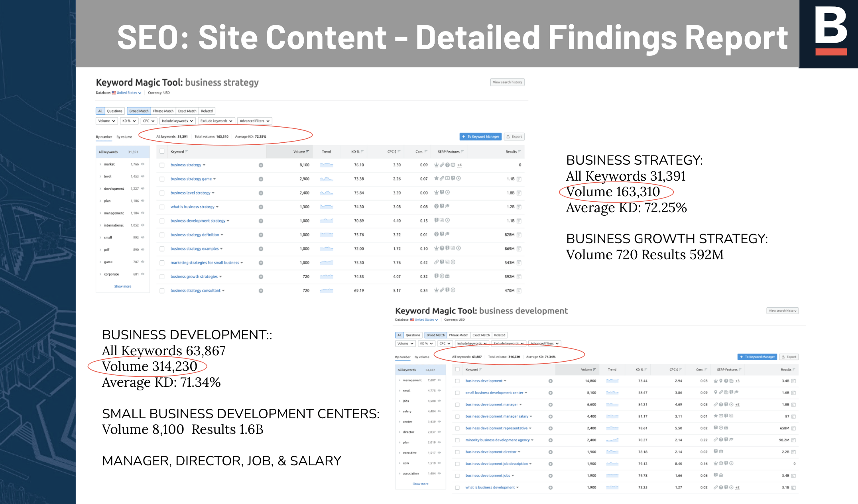Click the Export button in business strategy tool
This screenshot has height=504, width=858.
pyautogui.click(x=514, y=137)
